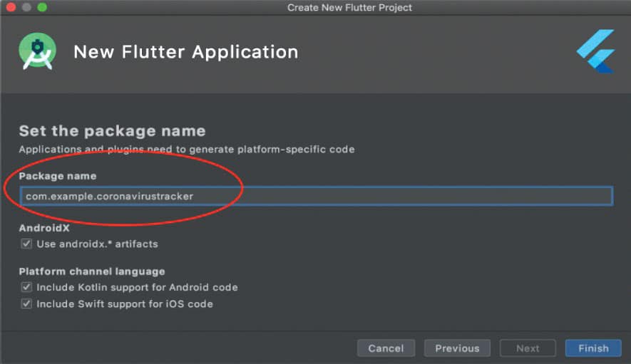Click Finish to create the project

click(x=593, y=348)
